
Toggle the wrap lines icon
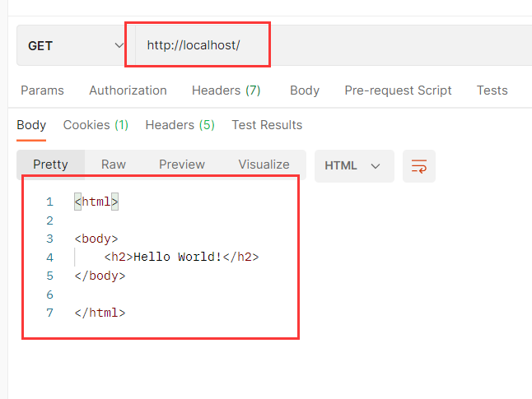pyautogui.click(x=418, y=165)
